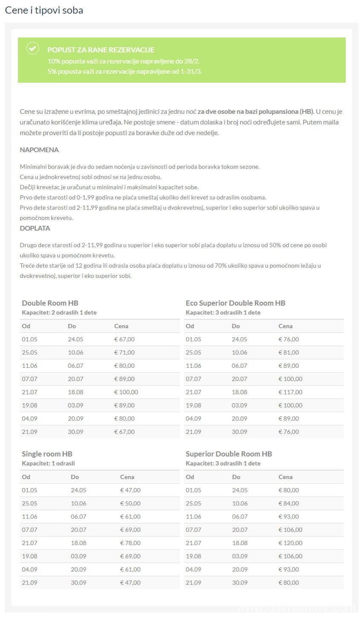364x618 pixels.
Task: Click 'Cena' column header in Double Room table
Action: tap(121, 326)
